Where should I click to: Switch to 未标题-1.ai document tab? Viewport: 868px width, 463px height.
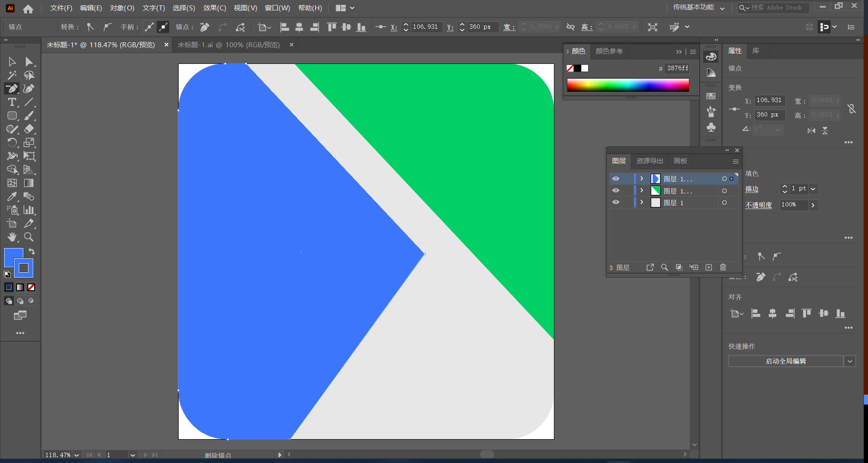[229, 45]
